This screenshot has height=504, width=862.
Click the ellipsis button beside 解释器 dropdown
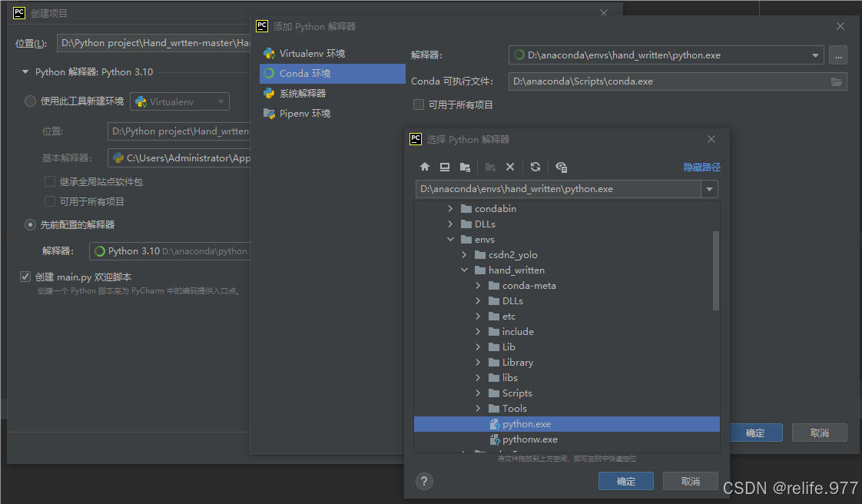[838, 55]
